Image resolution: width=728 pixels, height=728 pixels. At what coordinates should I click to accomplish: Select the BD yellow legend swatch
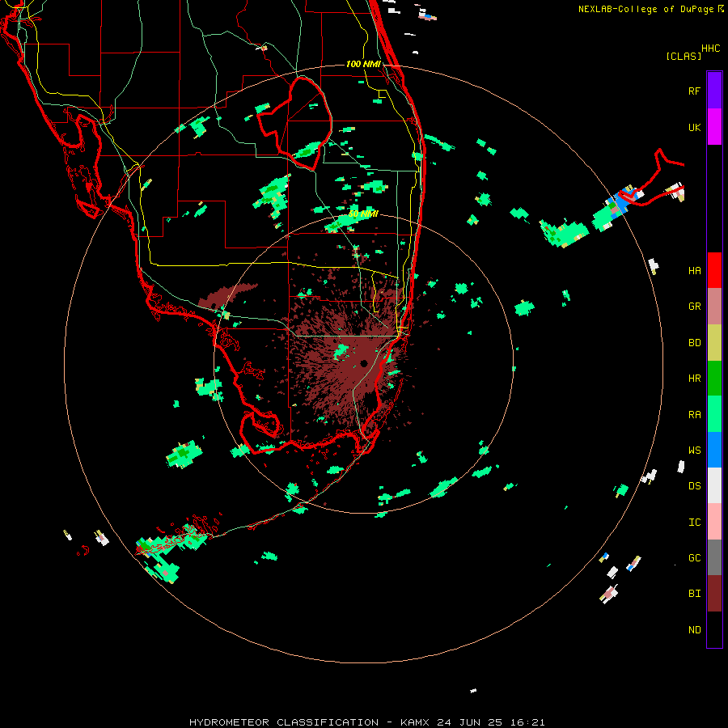coord(714,343)
